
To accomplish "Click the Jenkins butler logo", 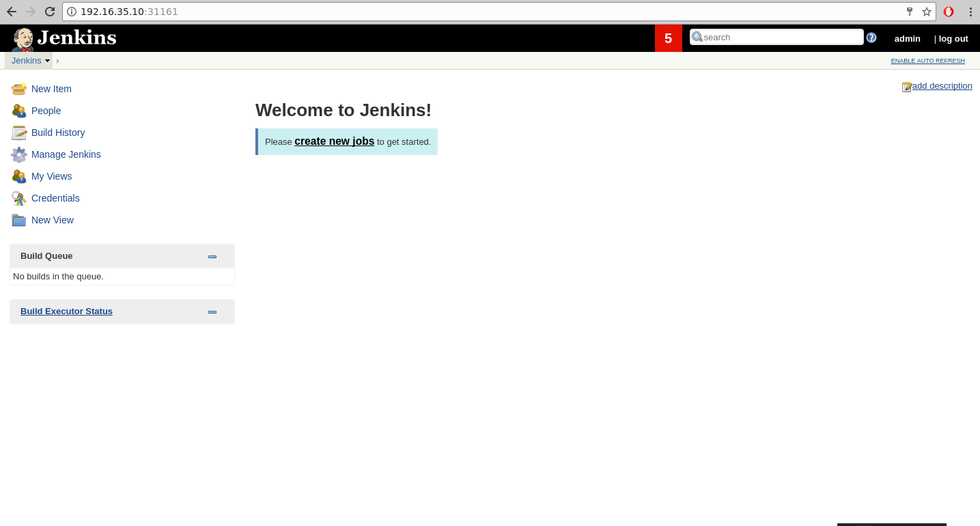I will (23, 38).
